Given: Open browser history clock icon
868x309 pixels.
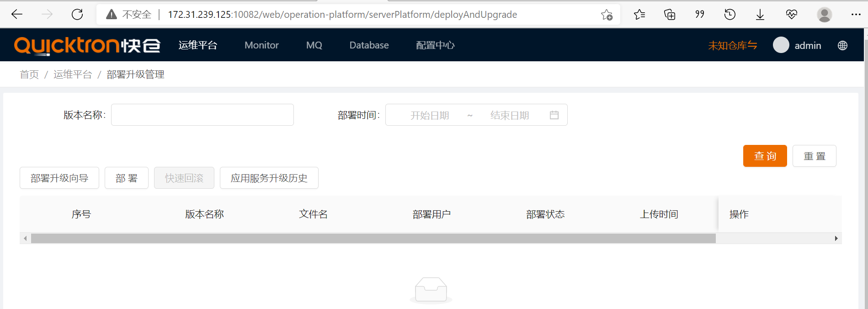Looking at the screenshot, I should tap(730, 15).
